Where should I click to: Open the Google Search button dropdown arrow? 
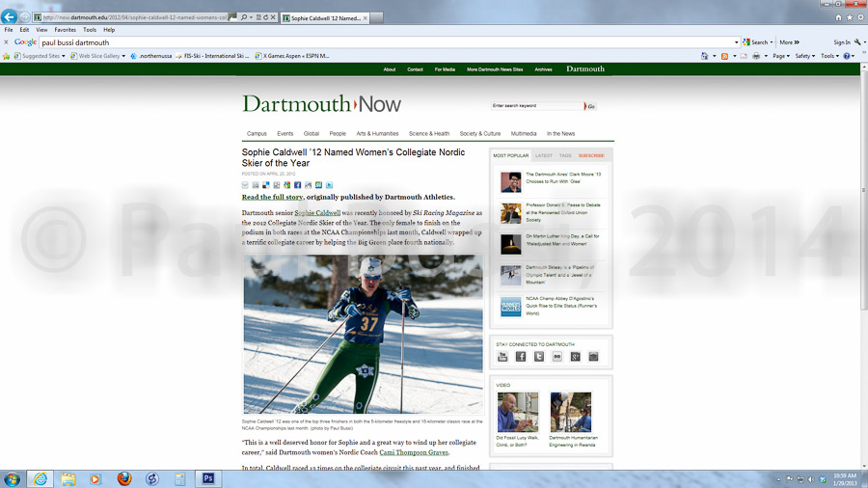coord(772,42)
